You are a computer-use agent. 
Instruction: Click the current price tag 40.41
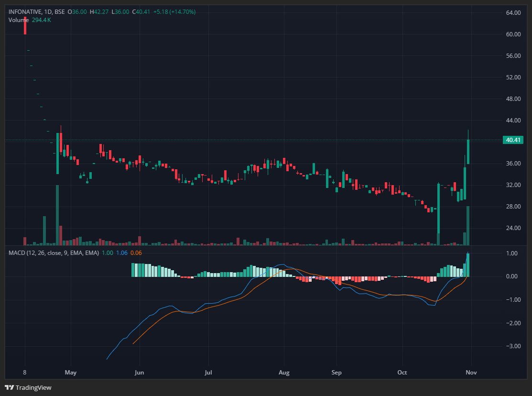(513, 140)
